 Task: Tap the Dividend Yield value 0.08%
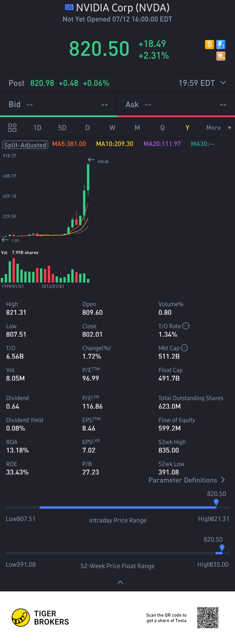coord(15,428)
